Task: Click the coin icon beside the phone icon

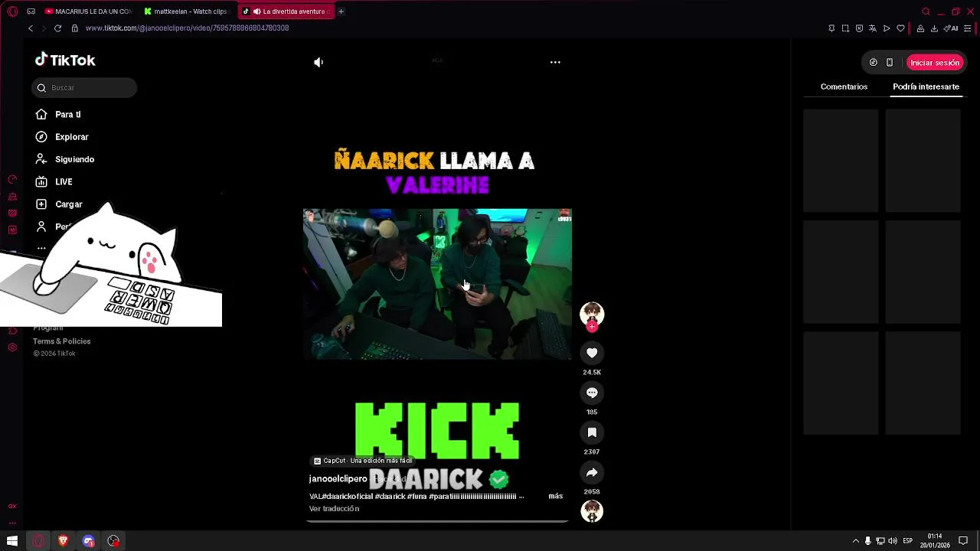Action: [x=873, y=63]
